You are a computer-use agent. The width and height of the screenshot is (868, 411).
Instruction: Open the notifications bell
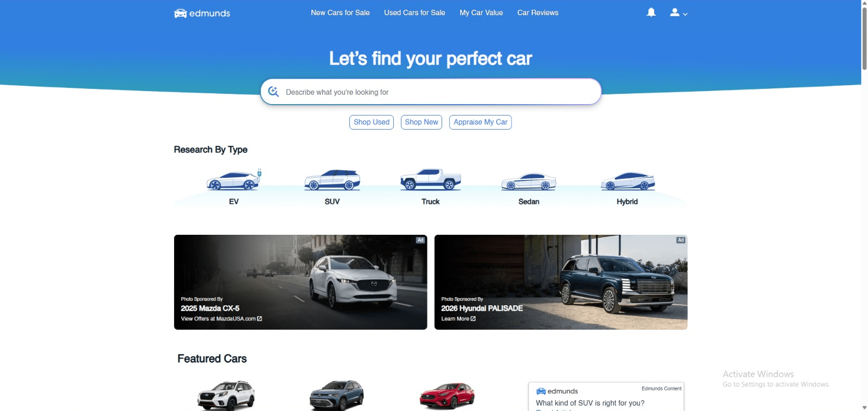coord(651,12)
